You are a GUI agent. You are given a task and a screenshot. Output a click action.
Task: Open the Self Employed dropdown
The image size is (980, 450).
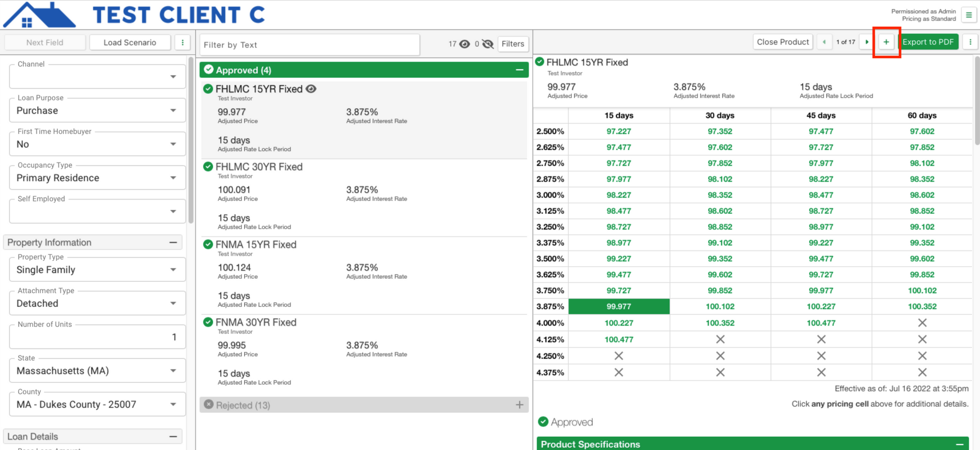click(x=98, y=211)
